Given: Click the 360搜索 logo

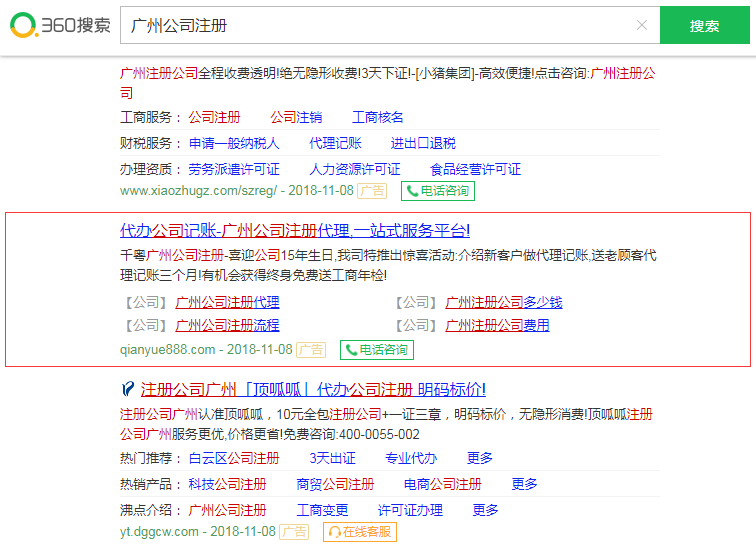Looking at the screenshot, I should click(60, 26).
